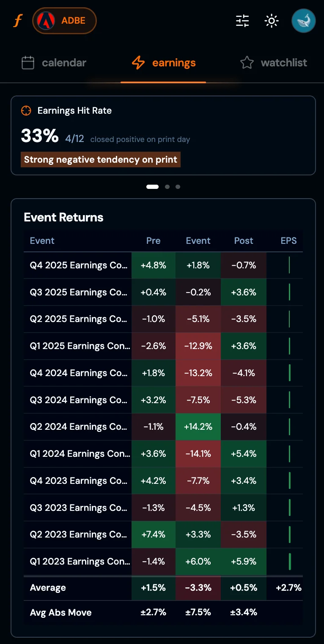324x644 pixels.
Task: Expand the Q1 2023 Earnings Conference row
Action: point(78,561)
